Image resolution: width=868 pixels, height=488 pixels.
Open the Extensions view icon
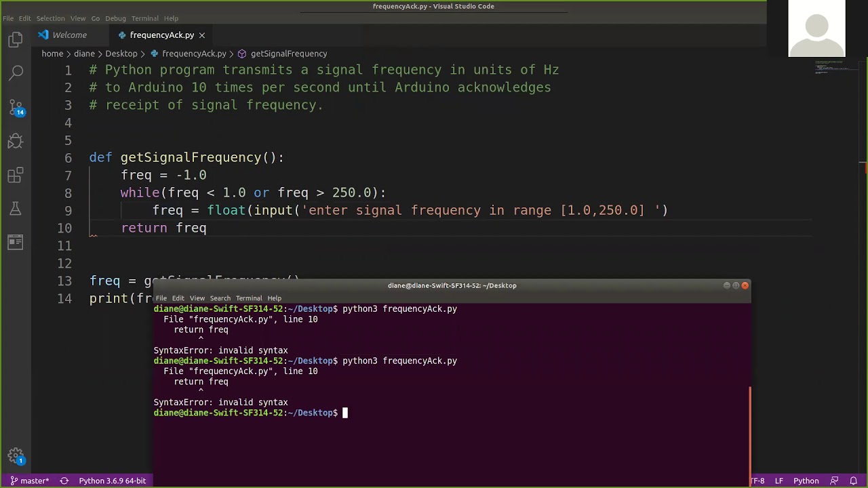pos(16,175)
